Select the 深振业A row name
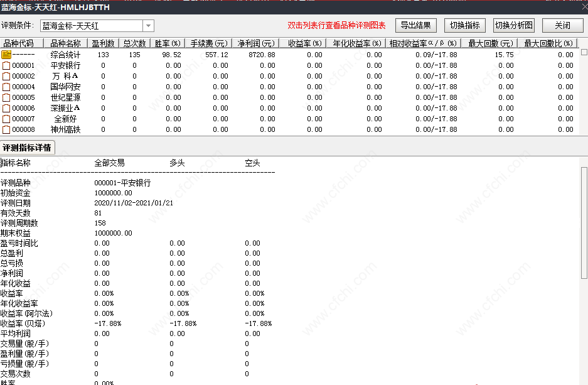This screenshot has height=385, width=588. click(66, 109)
